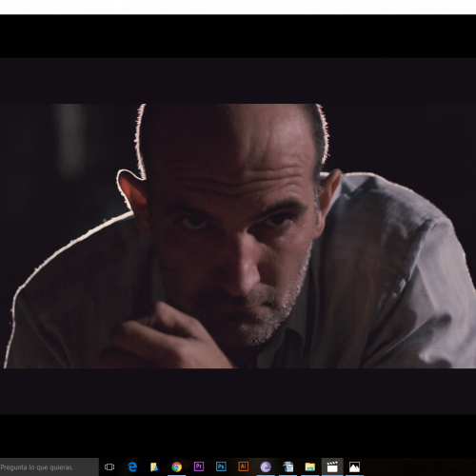Select the clapperboard Movies & TV icon
This screenshot has height=476, width=476.
(332, 466)
